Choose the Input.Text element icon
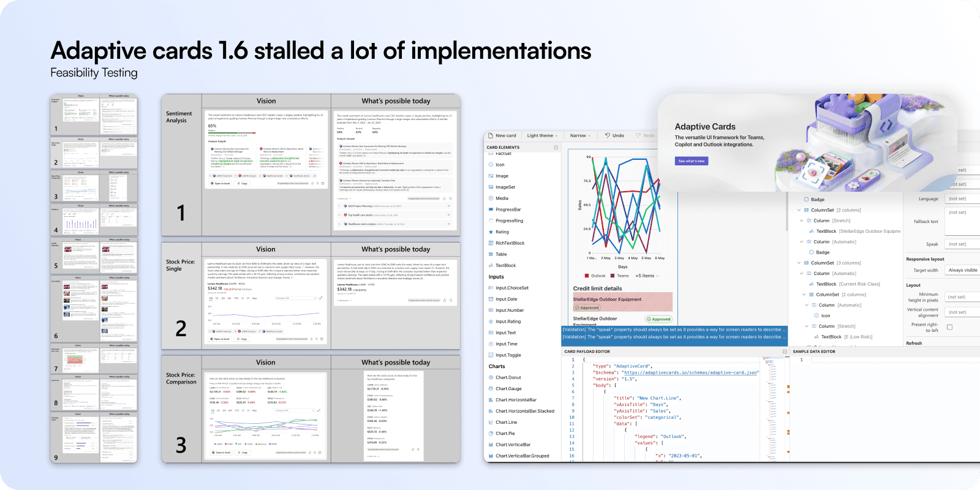 491,333
